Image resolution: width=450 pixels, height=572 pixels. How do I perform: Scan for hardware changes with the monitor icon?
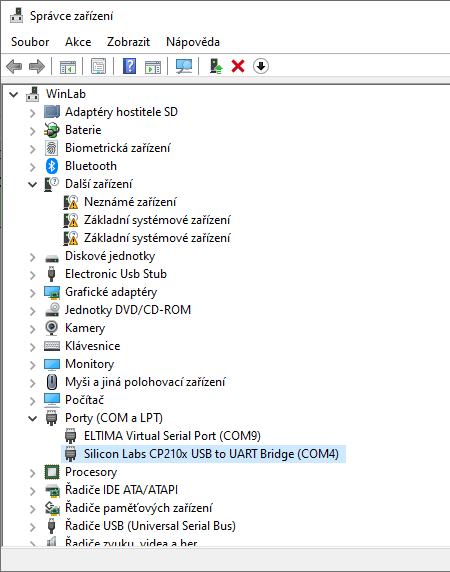pyautogui.click(x=184, y=66)
